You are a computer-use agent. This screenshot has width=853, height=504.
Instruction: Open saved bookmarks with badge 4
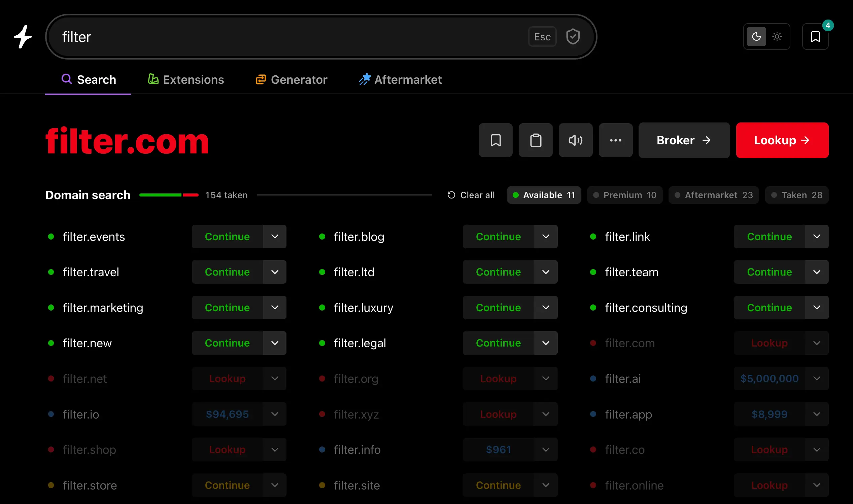tap(815, 37)
